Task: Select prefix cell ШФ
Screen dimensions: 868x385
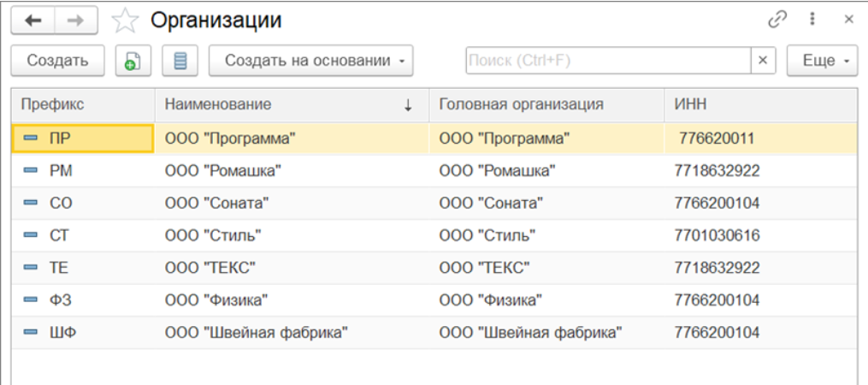Action: tap(83, 332)
